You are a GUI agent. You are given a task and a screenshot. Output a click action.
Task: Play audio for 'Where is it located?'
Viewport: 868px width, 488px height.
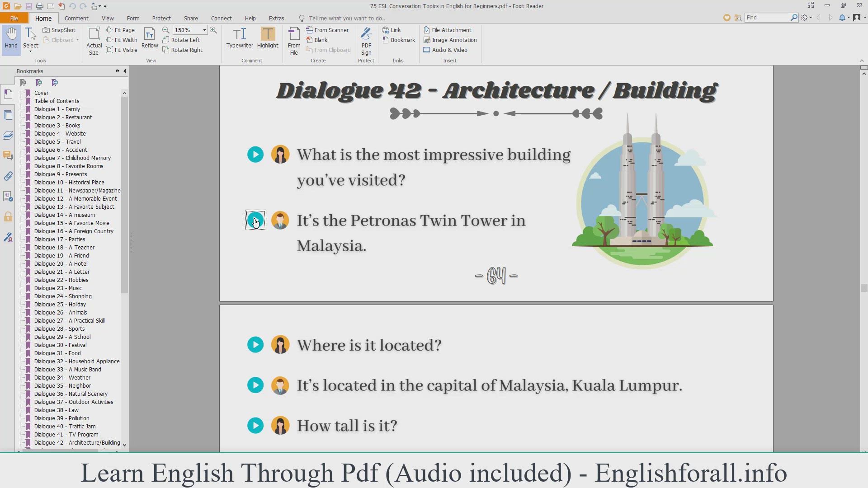pyautogui.click(x=255, y=345)
